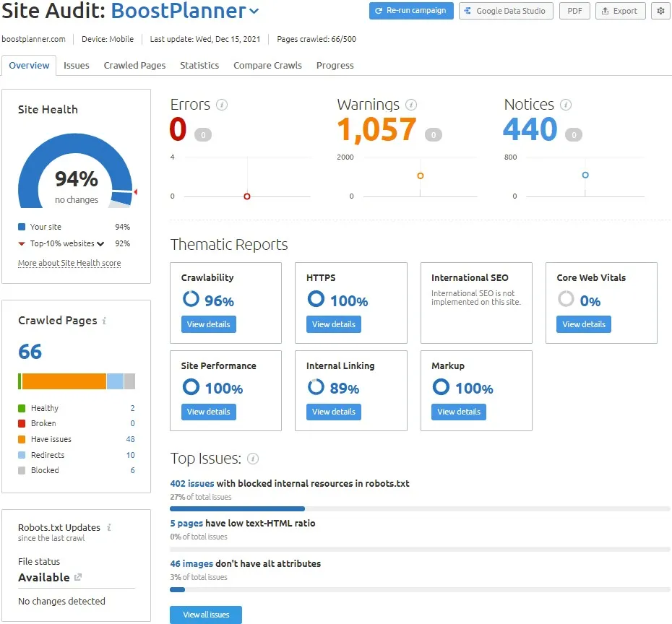
Task: Export report via the PDF button
Action: [x=574, y=11]
